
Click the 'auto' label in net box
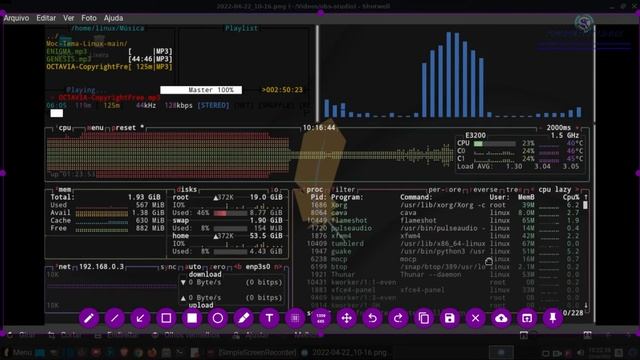click(x=193, y=267)
